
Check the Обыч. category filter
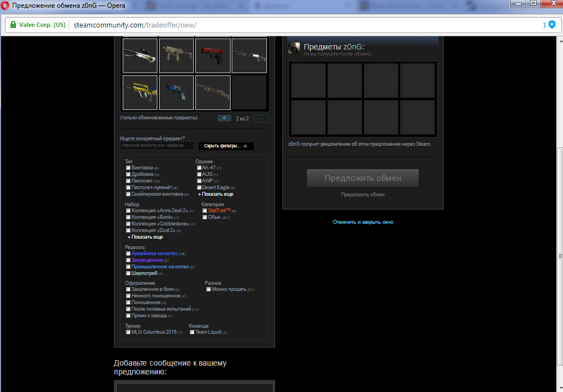pos(205,217)
